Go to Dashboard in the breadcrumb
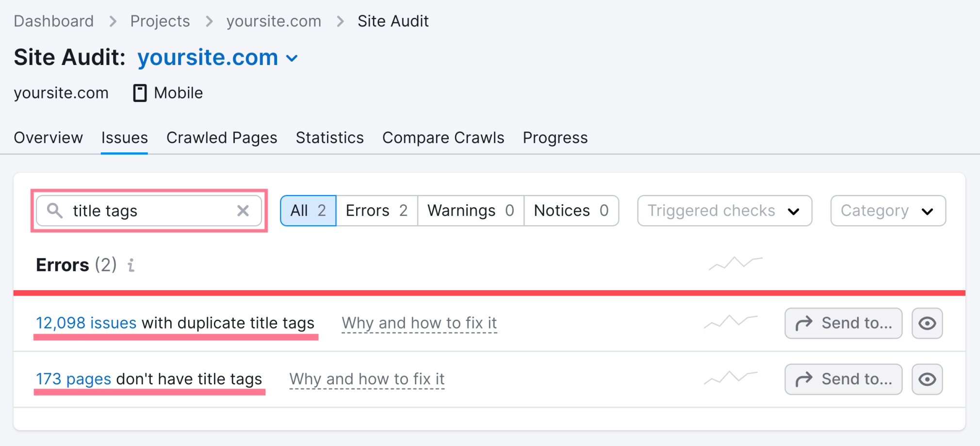This screenshot has width=980, height=446. click(x=53, y=21)
